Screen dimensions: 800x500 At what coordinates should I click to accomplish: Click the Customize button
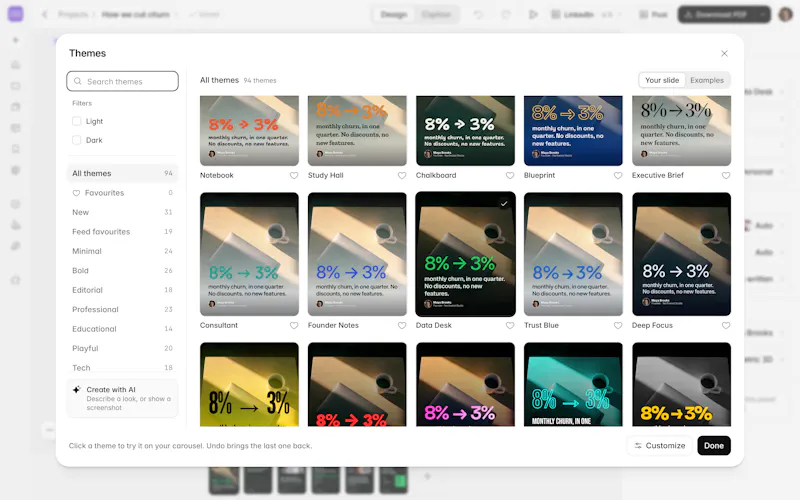[660, 445]
